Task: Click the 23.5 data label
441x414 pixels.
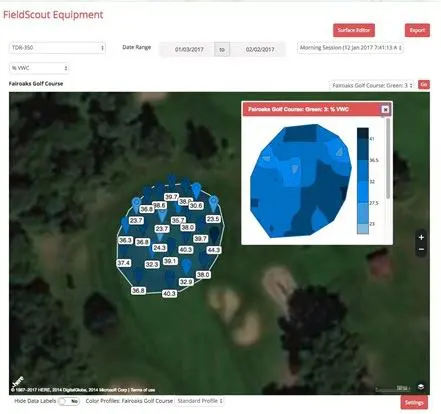Action: 213,219
